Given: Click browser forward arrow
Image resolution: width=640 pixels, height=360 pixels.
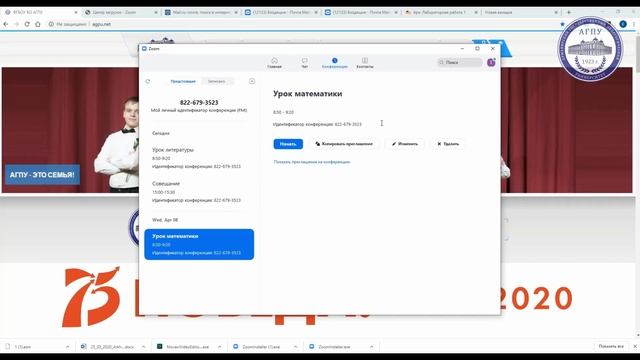Looking at the screenshot, I should (16, 24).
